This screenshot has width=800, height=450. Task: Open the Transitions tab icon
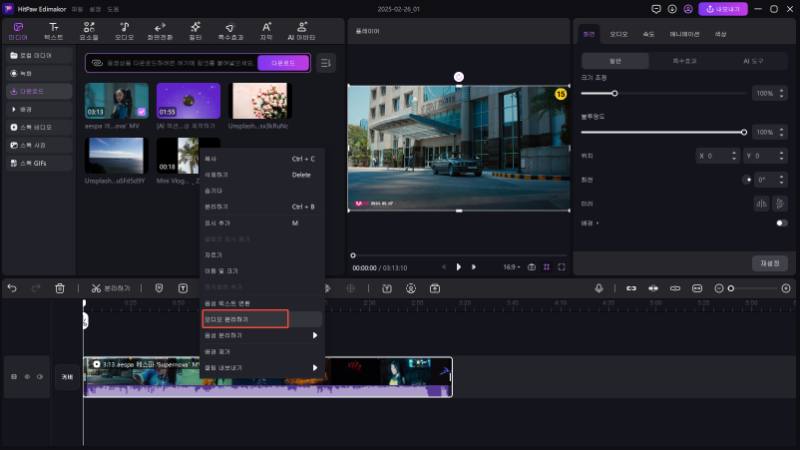159,29
